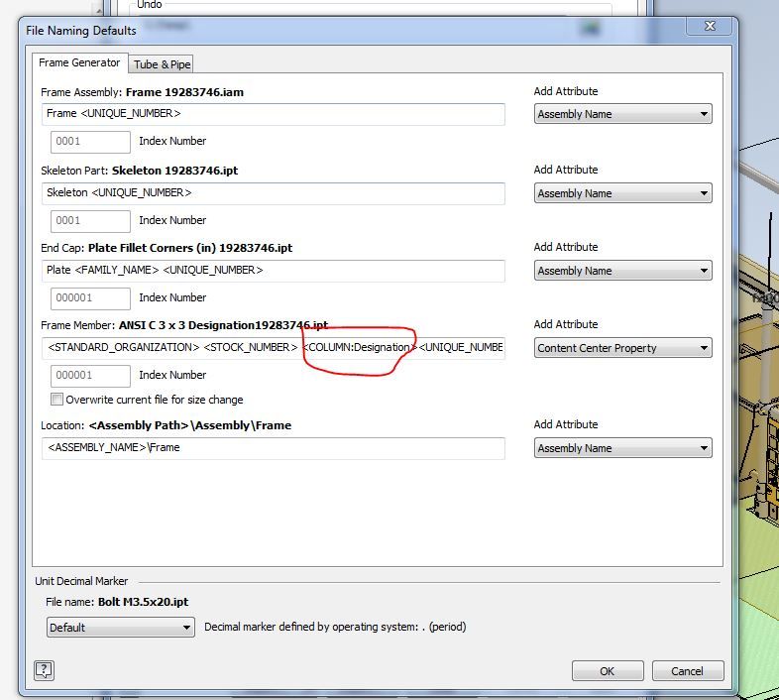Expand Location Assembly Name dropdown
Screen dimensions: 779x700
[x=623, y=448]
